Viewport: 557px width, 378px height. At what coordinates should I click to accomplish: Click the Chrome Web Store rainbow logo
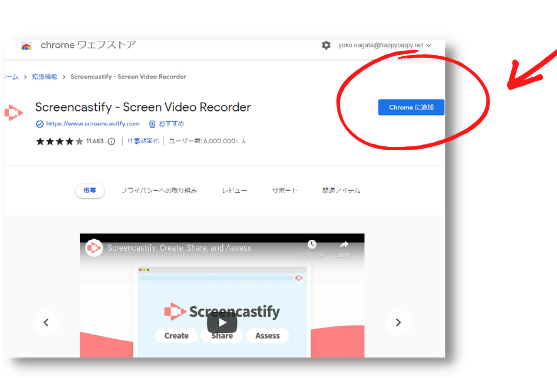click(26, 46)
